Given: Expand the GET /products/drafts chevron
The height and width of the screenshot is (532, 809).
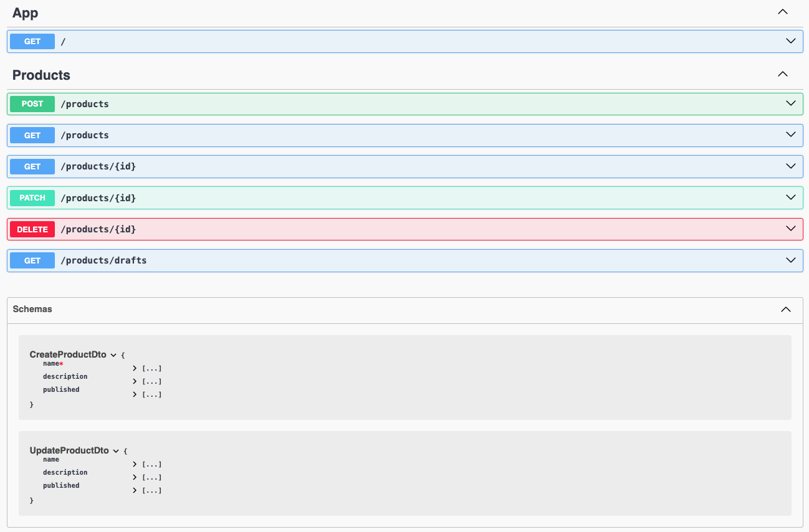Looking at the screenshot, I should coord(791,260).
